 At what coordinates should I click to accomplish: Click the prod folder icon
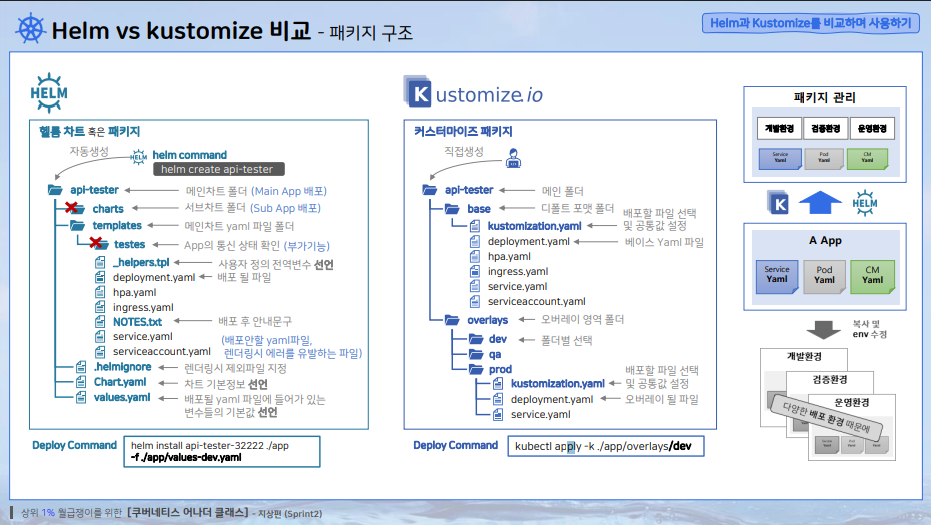point(476,369)
